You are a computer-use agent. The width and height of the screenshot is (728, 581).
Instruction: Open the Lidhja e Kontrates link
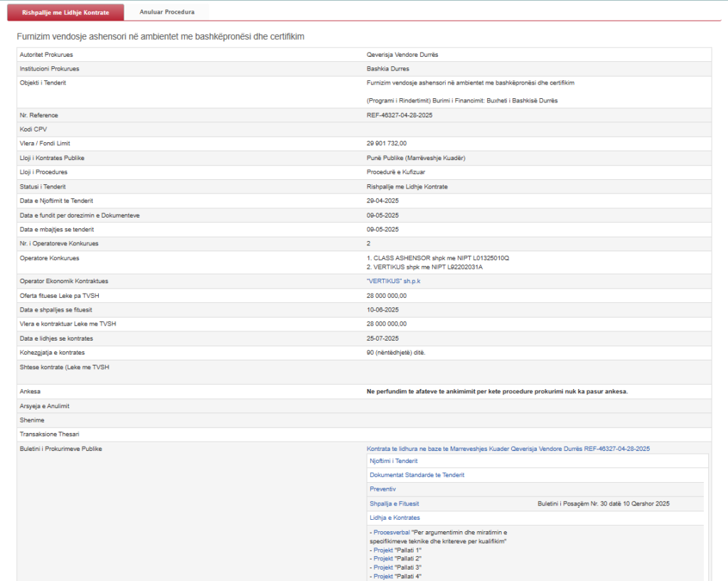pos(395,518)
